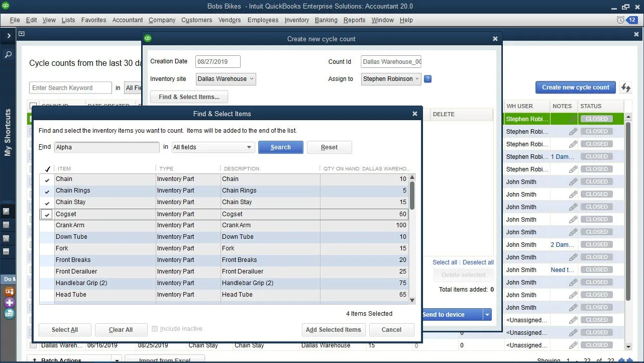Click the purple plus icon in sidebar
Screen dimensions: 644x363
click(x=9, y=303)
